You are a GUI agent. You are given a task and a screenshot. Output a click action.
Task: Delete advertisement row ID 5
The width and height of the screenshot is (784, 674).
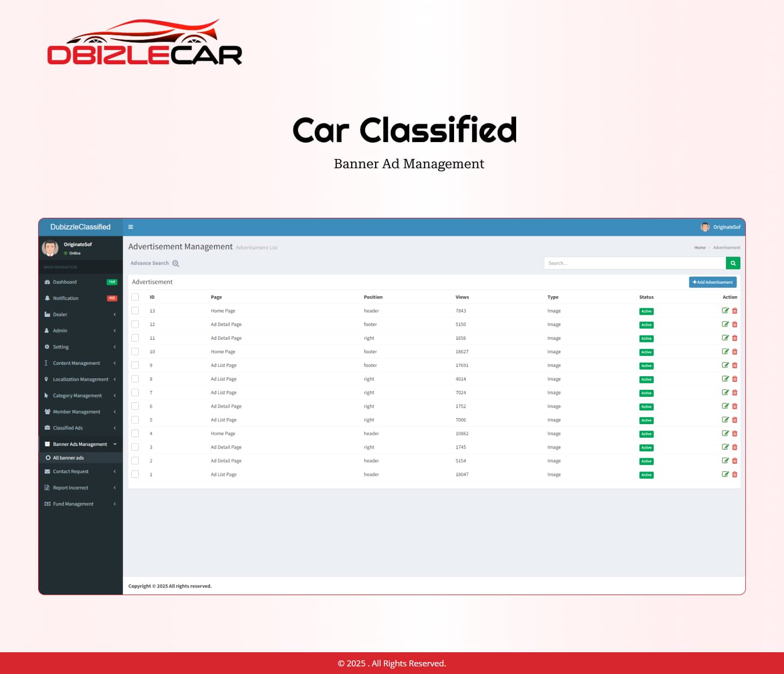click(734, 420)
